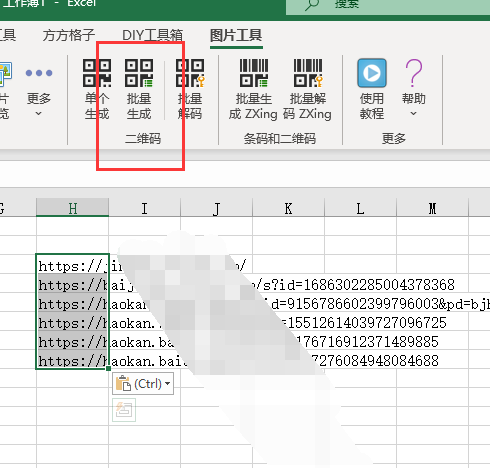
Task: Open the Paste Options (Ctrl) dropdown
Action: coord(143,384)
